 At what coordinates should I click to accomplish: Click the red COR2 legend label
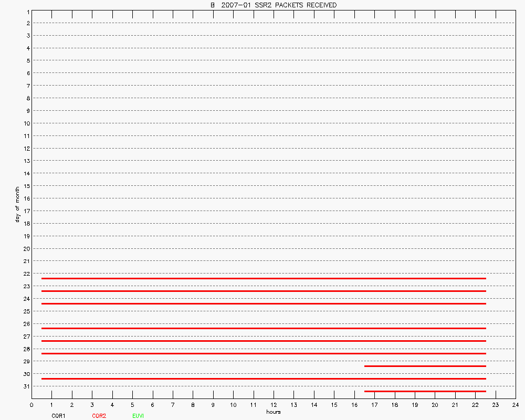click(99, 416)
